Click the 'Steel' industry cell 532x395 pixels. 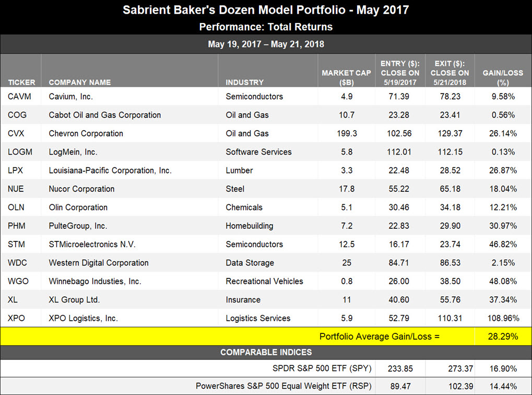click(x=235, y=189)
